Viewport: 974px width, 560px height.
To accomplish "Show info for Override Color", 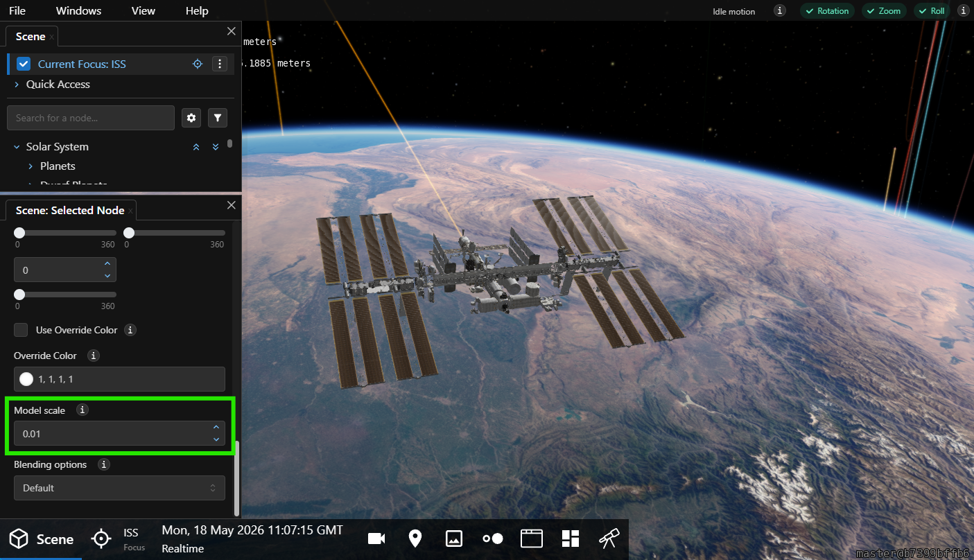I will (x=94, y=356).
